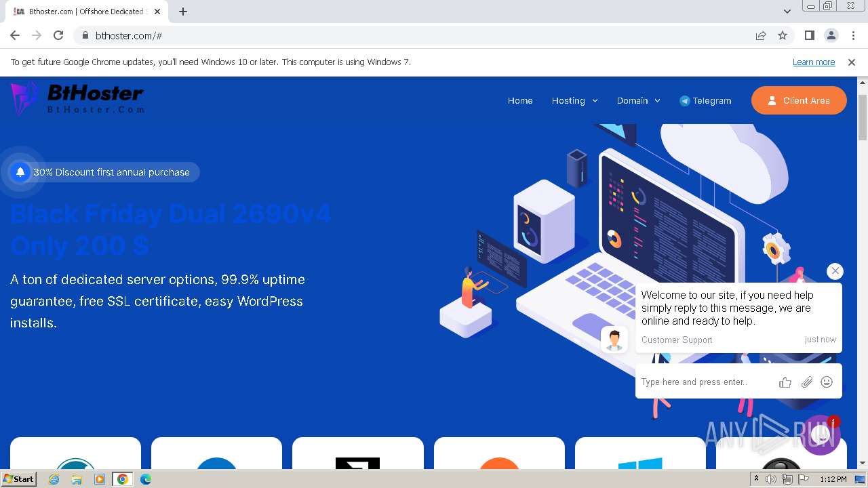
Task: Click the taskbar clock 1:12 PM
Action: tap(833, 479)
